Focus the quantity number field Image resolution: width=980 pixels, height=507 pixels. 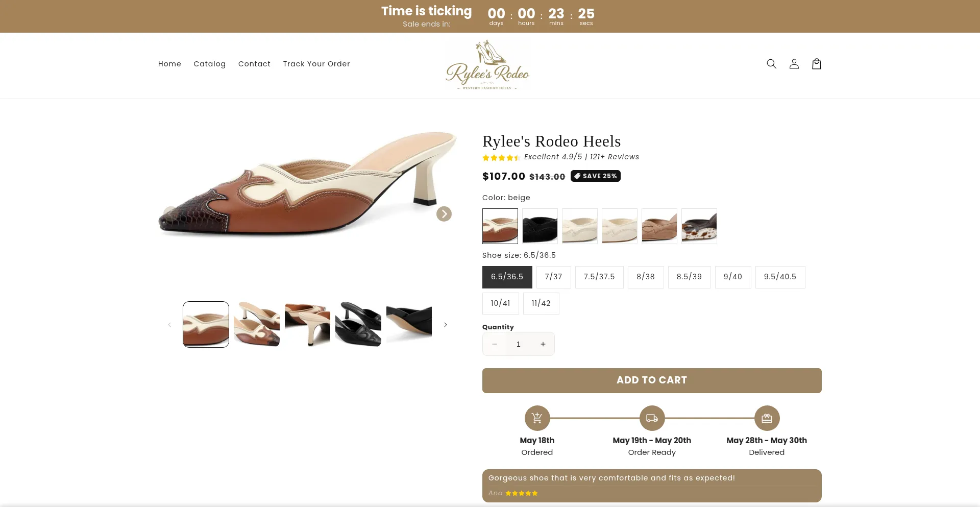click(519, 344)
